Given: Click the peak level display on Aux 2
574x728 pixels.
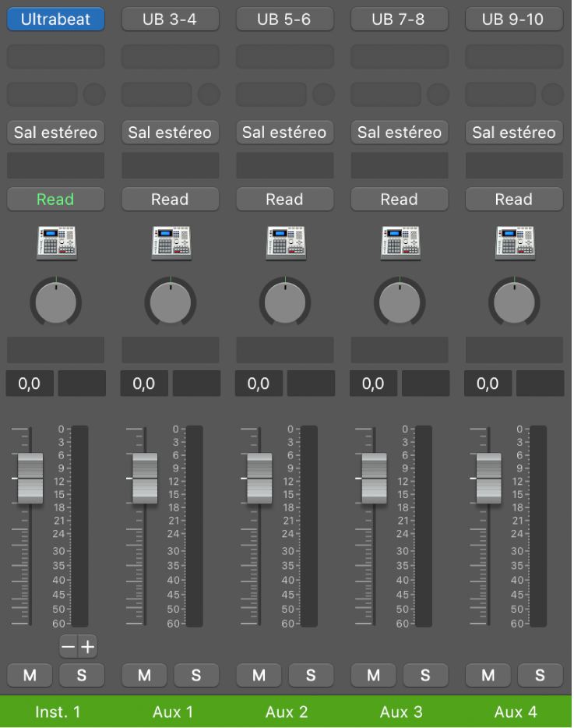Looking at the screenshot, I should click(311, 383).
